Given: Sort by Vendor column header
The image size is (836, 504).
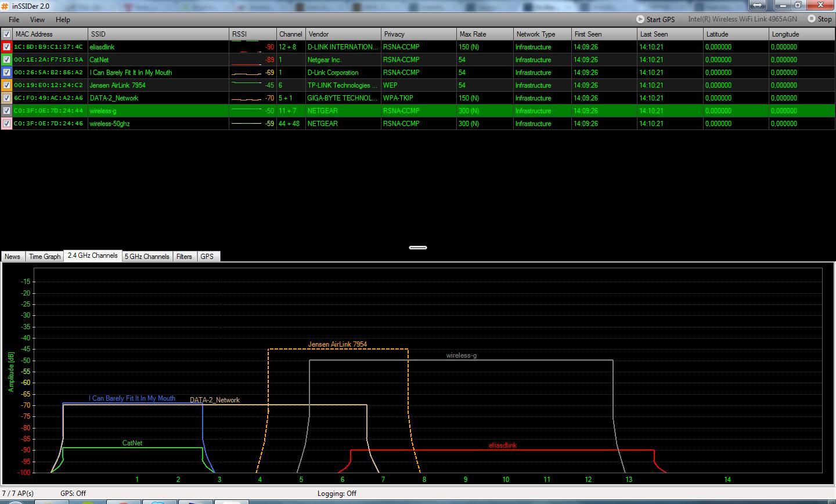Looking at the screenshot, I should coord(343,34).
